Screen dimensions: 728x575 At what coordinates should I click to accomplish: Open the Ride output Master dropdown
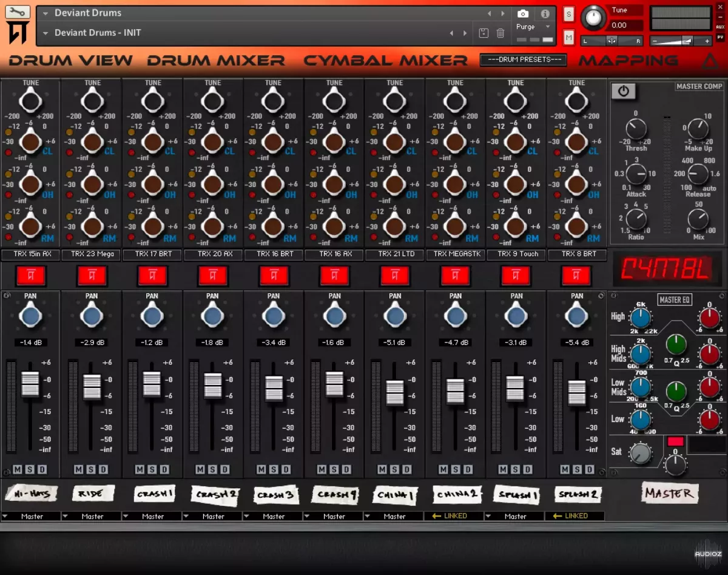[x=92, y=517]
